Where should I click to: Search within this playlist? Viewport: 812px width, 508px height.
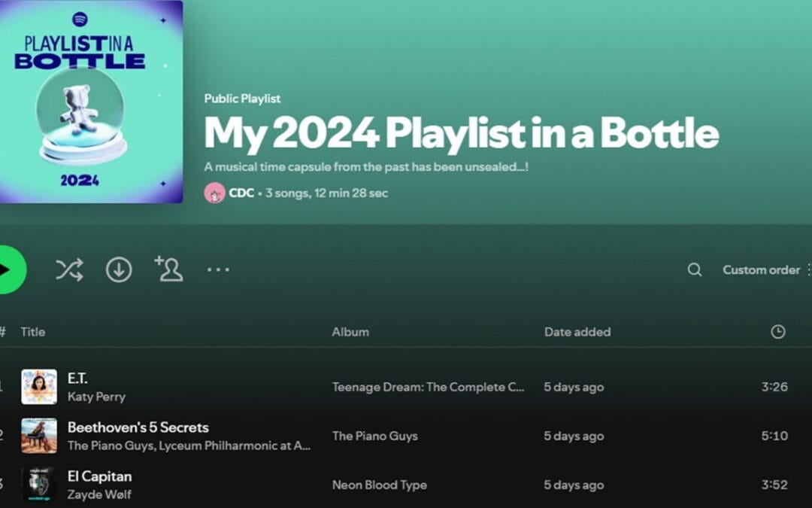(693, 269)
